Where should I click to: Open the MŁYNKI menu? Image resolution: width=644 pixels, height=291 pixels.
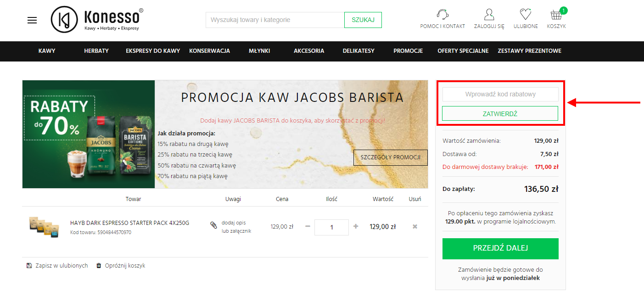tap(259, 51)
